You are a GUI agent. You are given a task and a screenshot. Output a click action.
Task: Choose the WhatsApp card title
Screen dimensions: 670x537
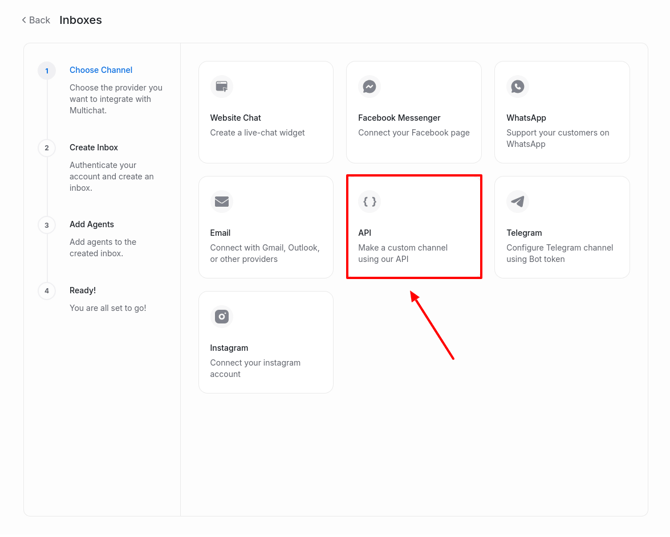click(526, 118)
